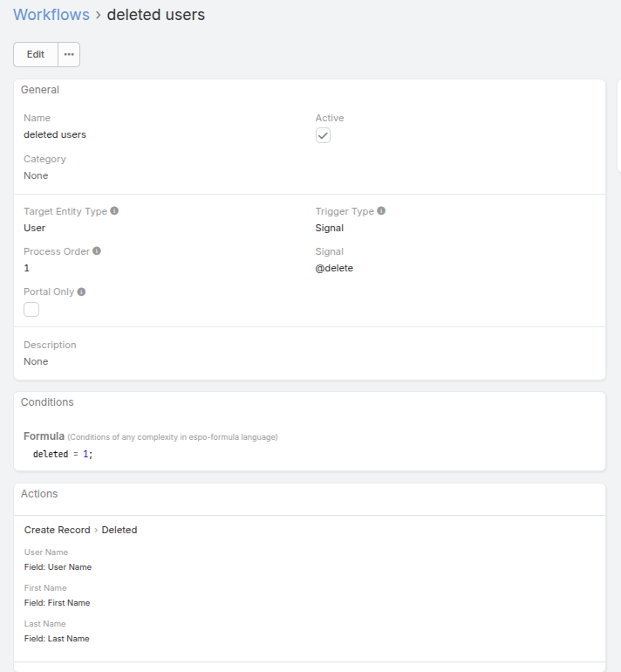Click the 'Field: Last Name' action value

[57, 639]
